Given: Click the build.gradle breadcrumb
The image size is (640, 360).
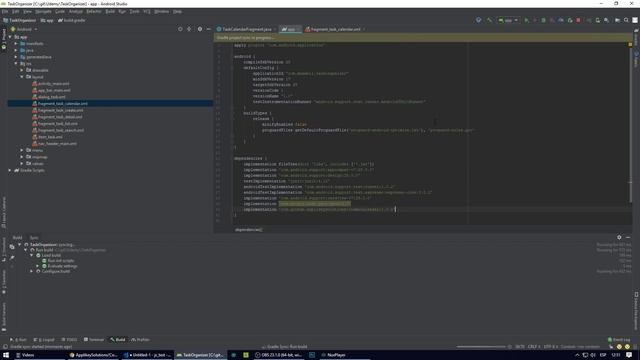Looking at the screenshot, I should click(72, 20).
